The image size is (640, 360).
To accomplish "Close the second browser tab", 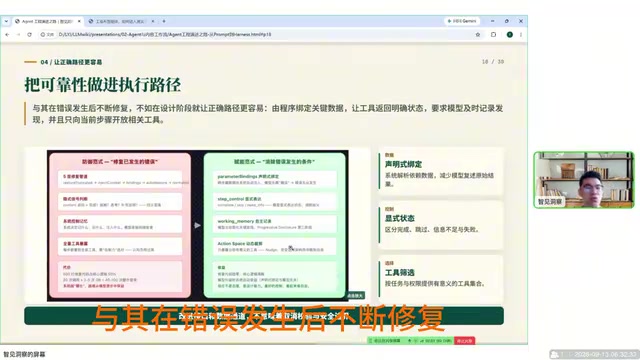I will click(153, 21).
